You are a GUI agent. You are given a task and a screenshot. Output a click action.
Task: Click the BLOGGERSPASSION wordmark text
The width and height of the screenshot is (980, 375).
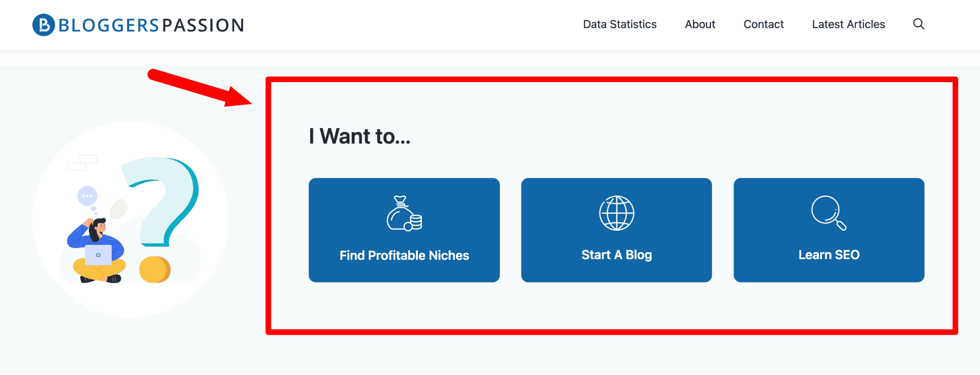click(151, 25)
